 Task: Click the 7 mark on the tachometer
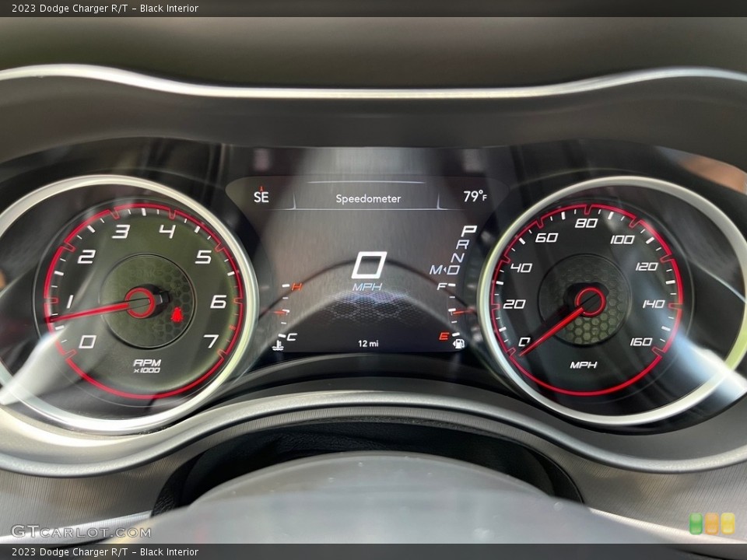pyautogui.click(x=211, y=341)
